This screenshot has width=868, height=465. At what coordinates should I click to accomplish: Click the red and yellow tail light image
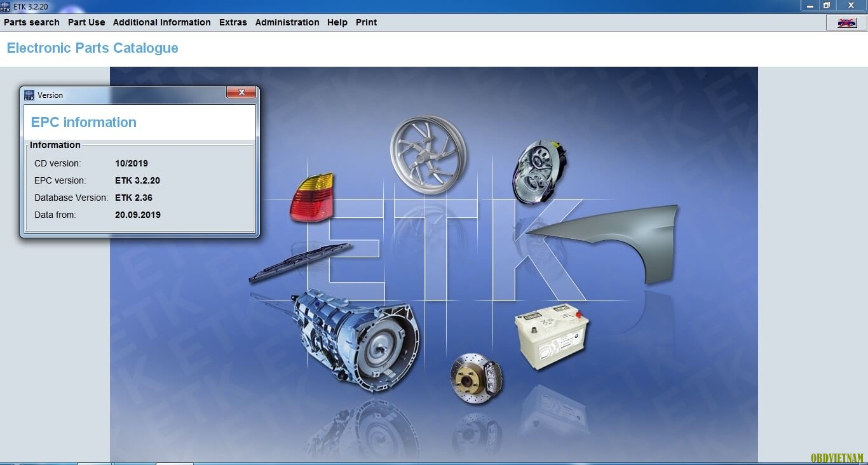311,197
